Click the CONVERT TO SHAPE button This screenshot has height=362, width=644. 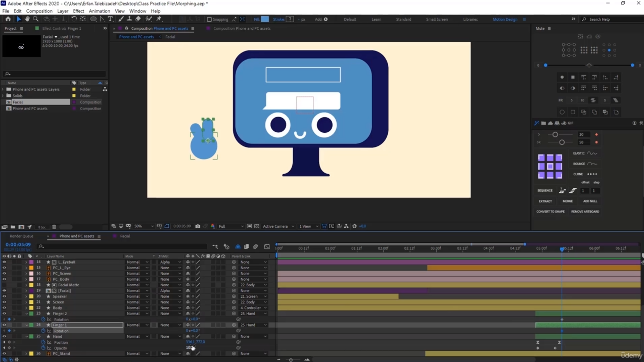tap(550, 212)
